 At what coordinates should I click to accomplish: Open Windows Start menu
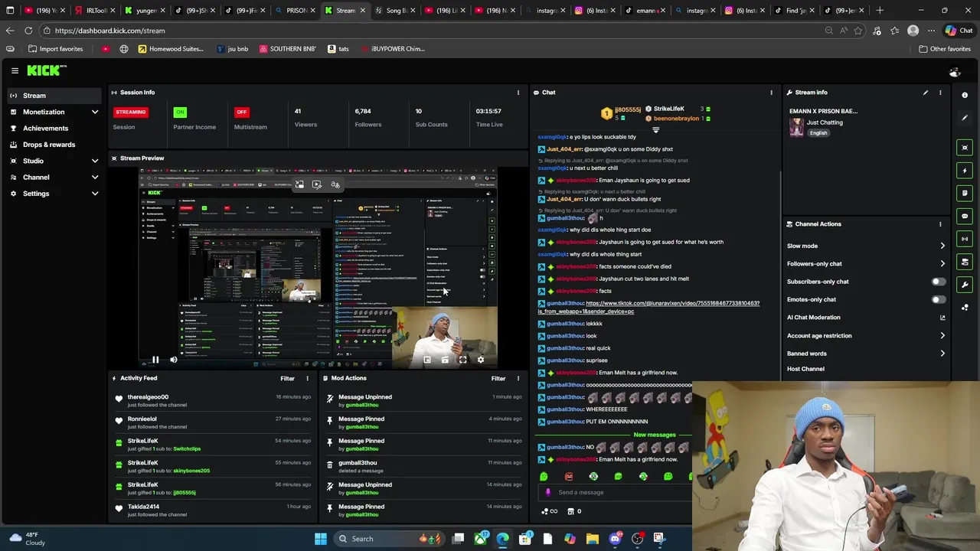click(321, 539)
